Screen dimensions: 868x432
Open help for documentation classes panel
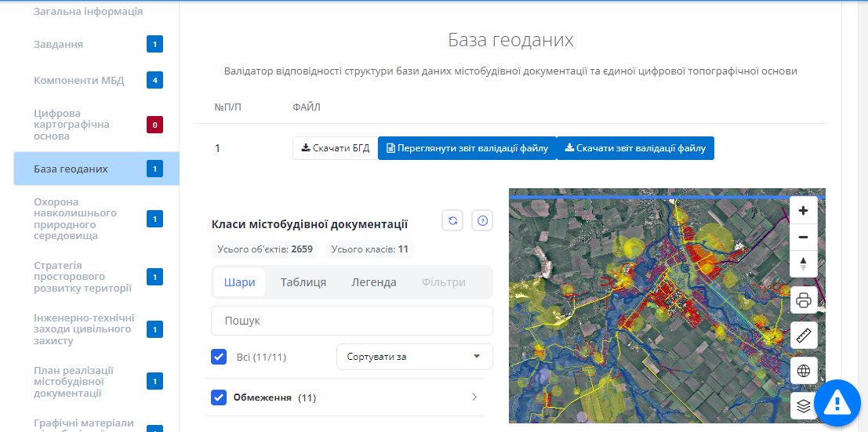(x=482, y=221)
